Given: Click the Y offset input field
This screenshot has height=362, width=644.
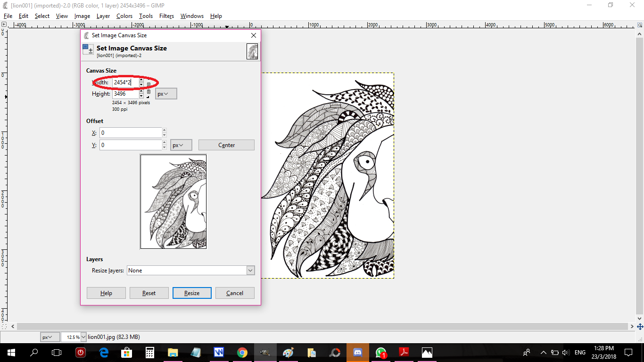Looking at the screenshot, I should (x=131, y=145).
